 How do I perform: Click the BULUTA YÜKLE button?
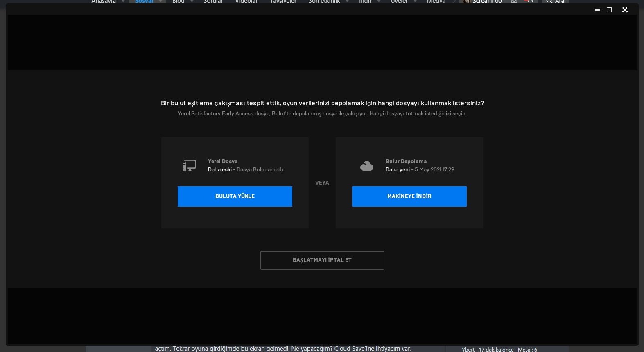click(x=235, y=196)
